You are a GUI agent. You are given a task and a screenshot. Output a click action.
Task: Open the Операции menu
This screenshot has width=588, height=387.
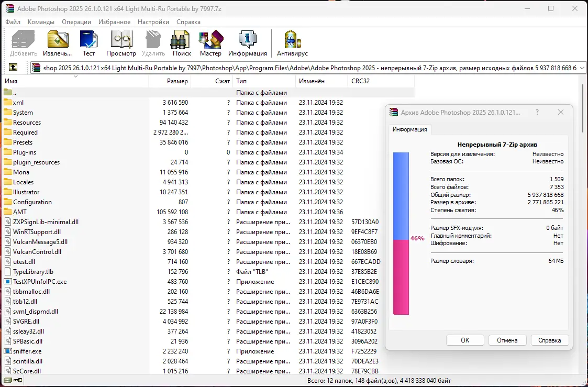(76, 22)
